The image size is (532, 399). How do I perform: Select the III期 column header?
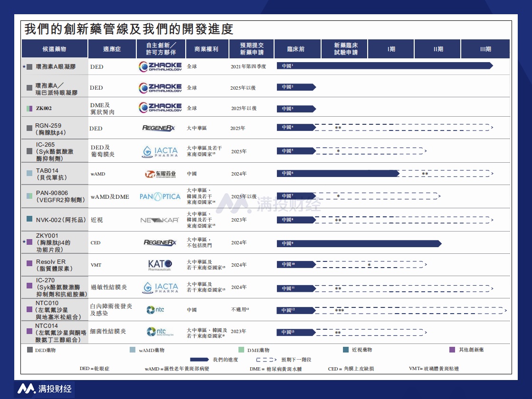coord(485,49)
